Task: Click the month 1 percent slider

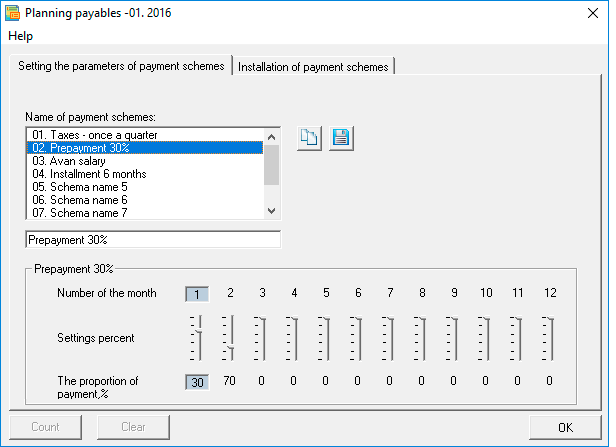Action: (197, 338)
